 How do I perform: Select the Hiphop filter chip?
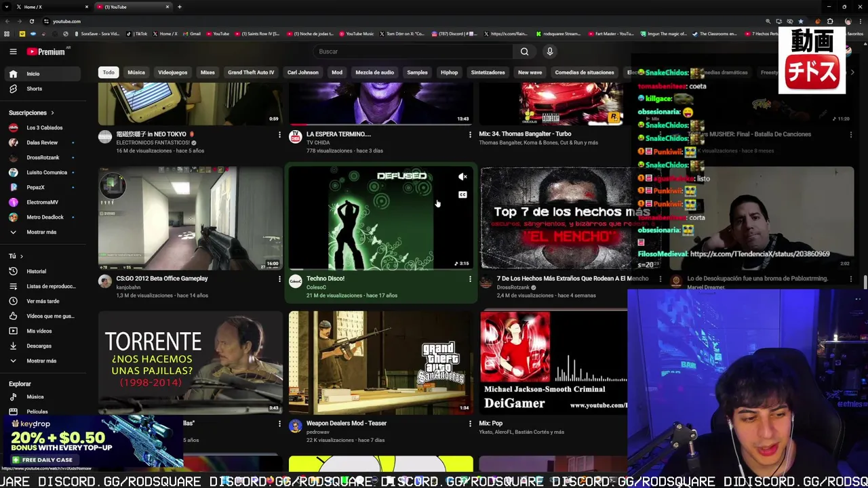coord(449,73)
